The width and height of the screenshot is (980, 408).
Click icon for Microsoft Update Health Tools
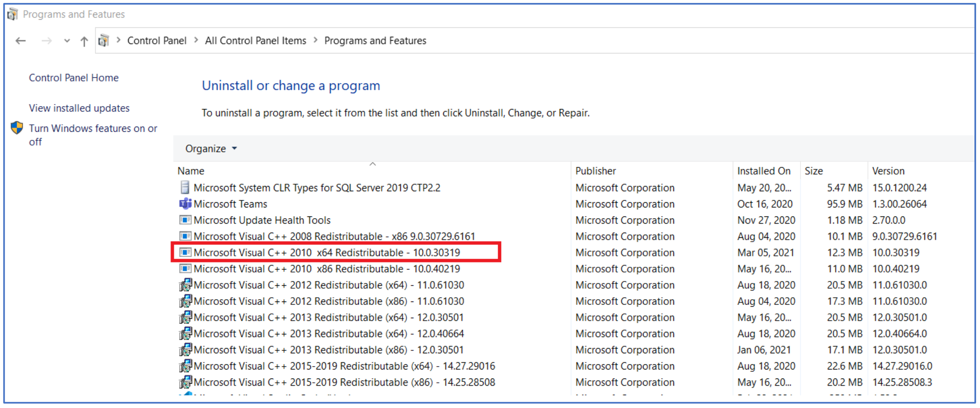point(185,220)
